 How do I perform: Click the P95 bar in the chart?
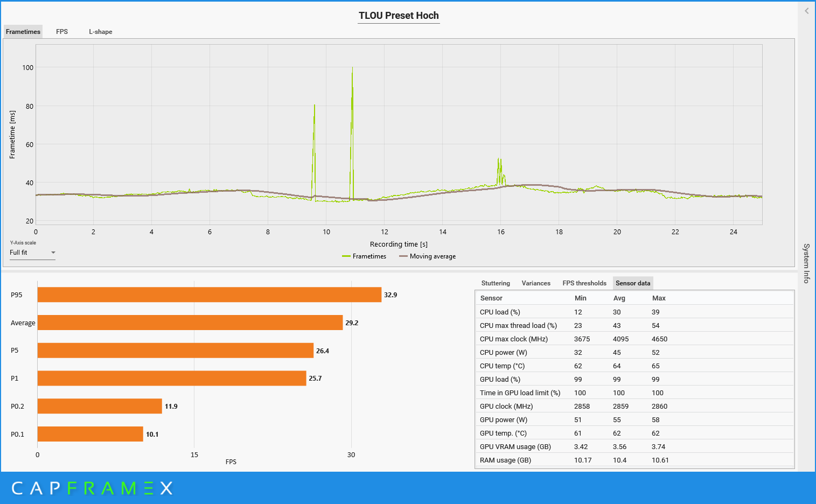pyautogui.click(x=209, y=295)
